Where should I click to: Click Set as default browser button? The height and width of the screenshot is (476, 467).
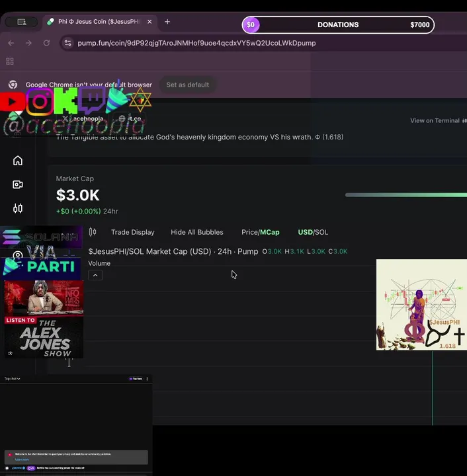pyautogui.click(x=188, y=85)
